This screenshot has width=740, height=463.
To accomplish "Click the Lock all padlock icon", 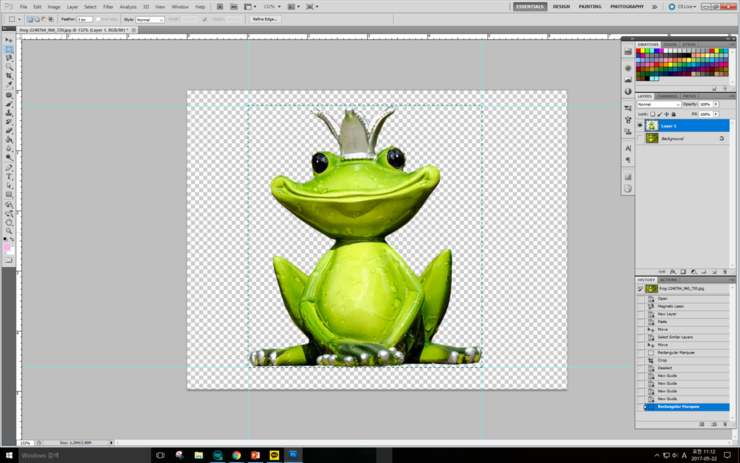I will 671,115.
